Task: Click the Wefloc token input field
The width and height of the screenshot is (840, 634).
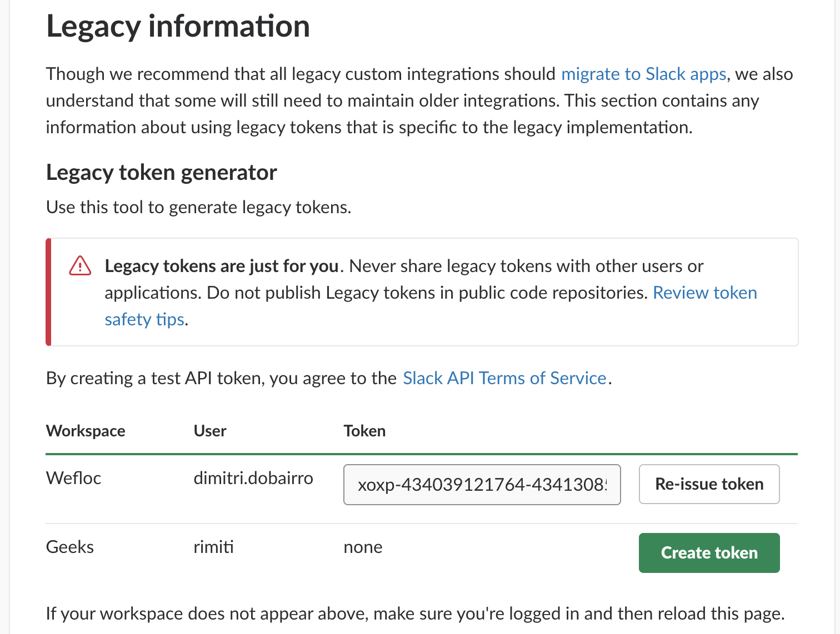Action: tap(482, 485)
